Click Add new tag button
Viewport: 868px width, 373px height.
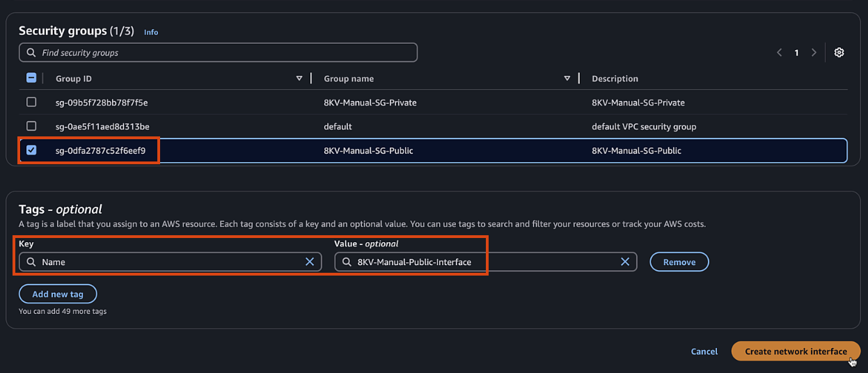click(x=58, y=294)
